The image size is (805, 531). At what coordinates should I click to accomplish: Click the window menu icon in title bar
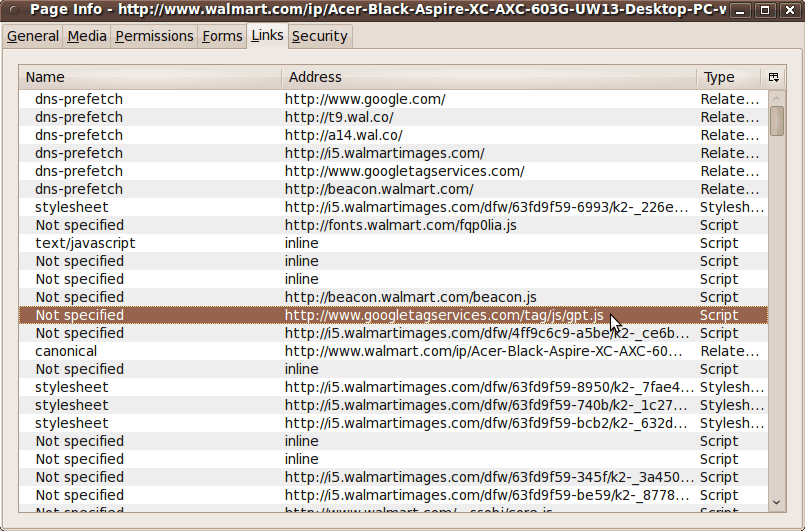tap(15, 9)
